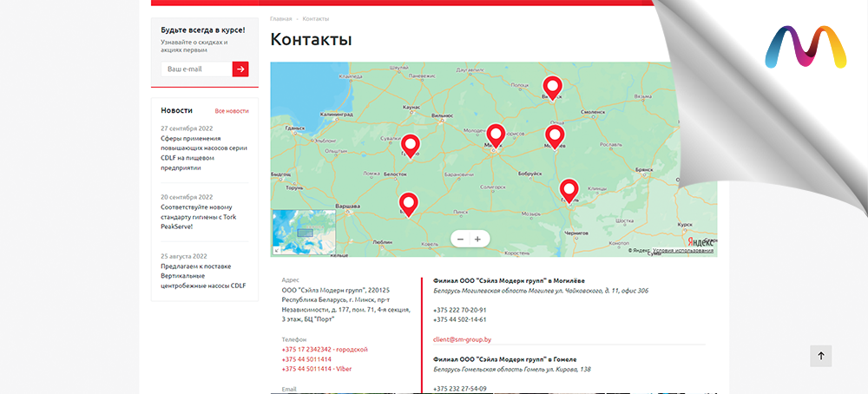The image size is (868, 394).
Task: Click the Mogilev phone "+375 222 70-20-91"
Action: coord(460,310)
